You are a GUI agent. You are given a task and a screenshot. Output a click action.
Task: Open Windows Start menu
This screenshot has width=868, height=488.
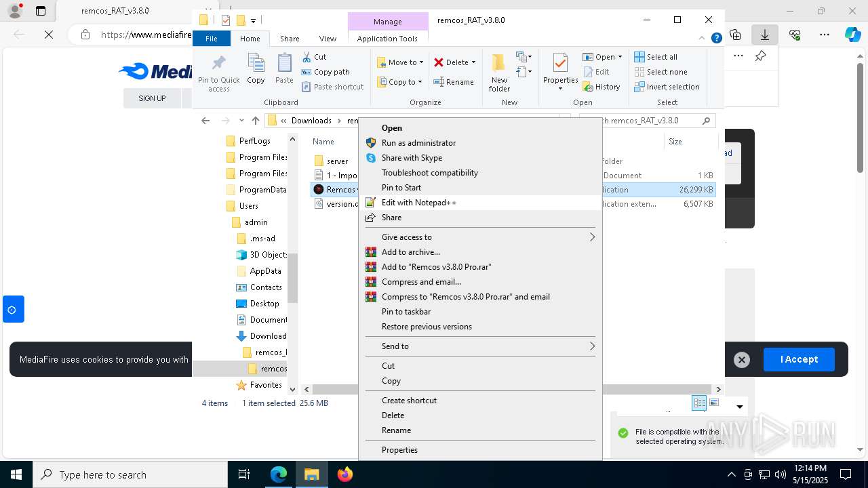point(16,474)
